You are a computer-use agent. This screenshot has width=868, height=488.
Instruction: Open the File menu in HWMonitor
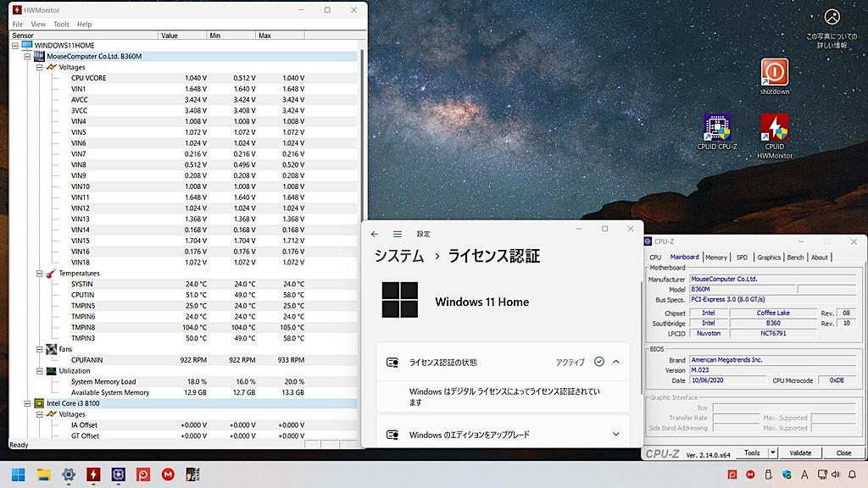click(x=18, y=25)
